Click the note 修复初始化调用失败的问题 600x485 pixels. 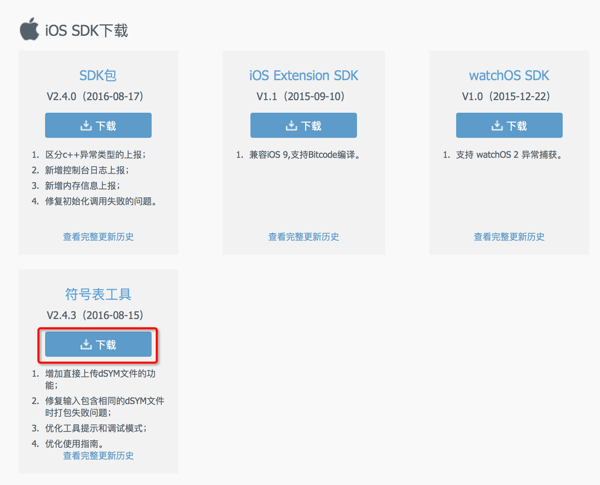(101, 201)
